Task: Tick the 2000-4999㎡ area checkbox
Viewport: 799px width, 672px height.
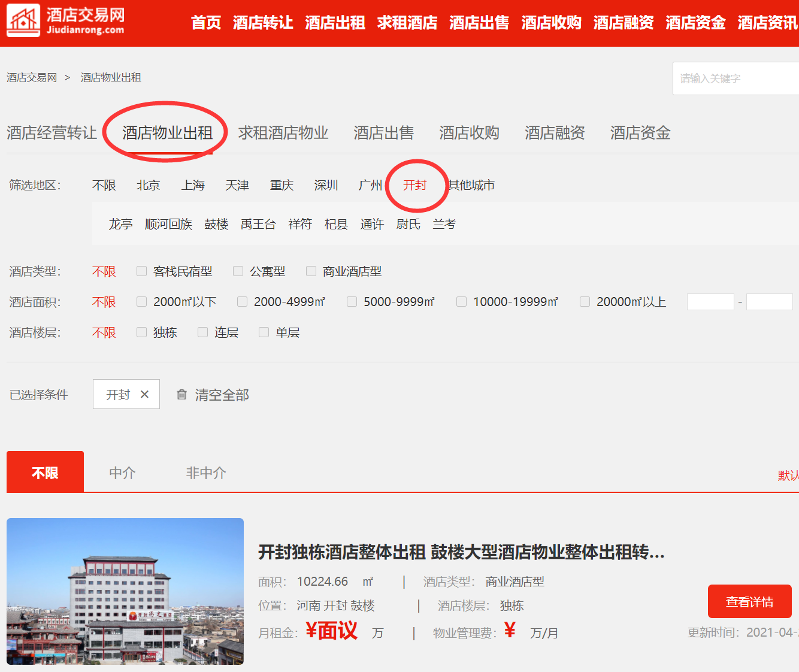Action: click(x=243, y=302)
